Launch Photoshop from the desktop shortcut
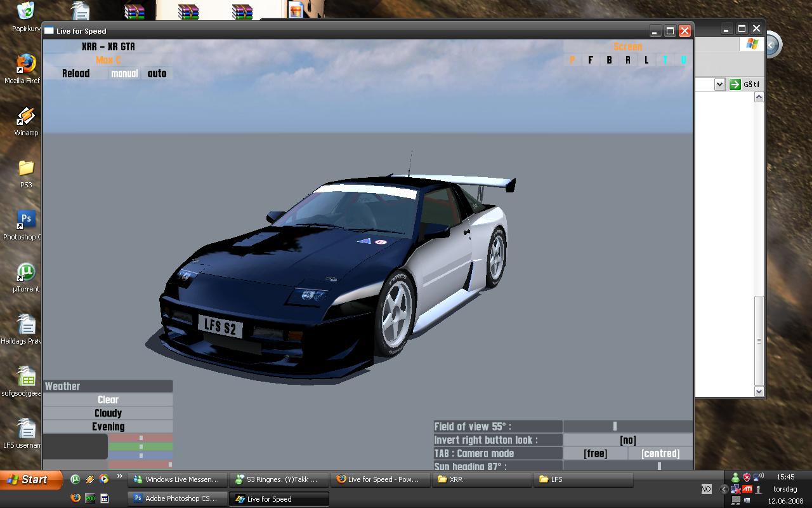This screenshot has height=508, width=812. click(x=25, y=225)
